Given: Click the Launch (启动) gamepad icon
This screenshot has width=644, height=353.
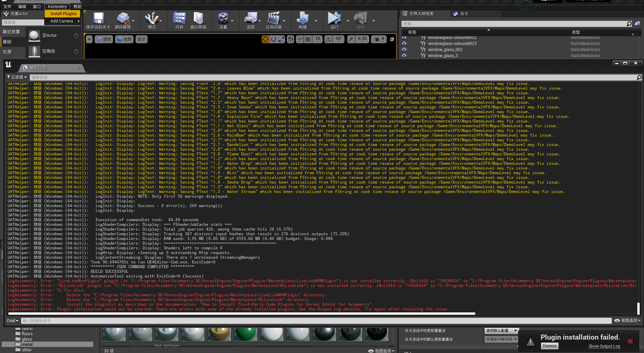Looking at the screenshot, I should 360,18.
